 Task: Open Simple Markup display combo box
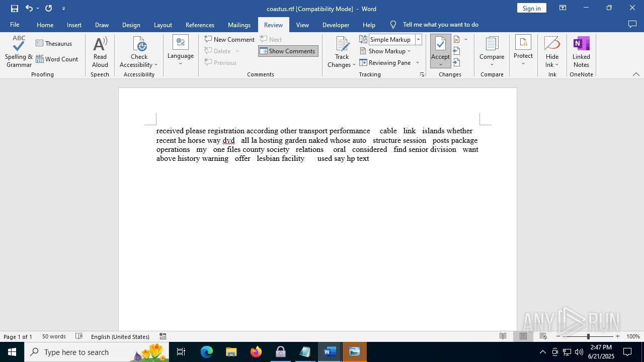tap(395, 39)
